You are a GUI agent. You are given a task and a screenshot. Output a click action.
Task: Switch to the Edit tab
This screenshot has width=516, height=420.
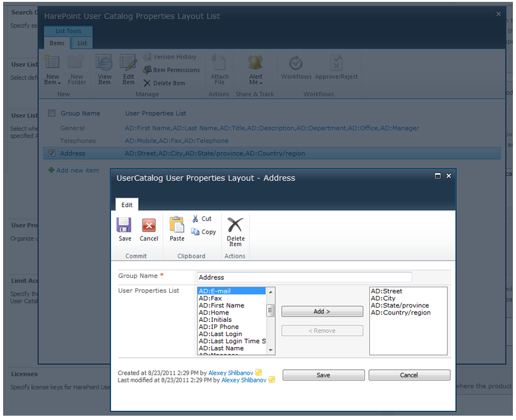pyautogui.click(x=127, y=204)
